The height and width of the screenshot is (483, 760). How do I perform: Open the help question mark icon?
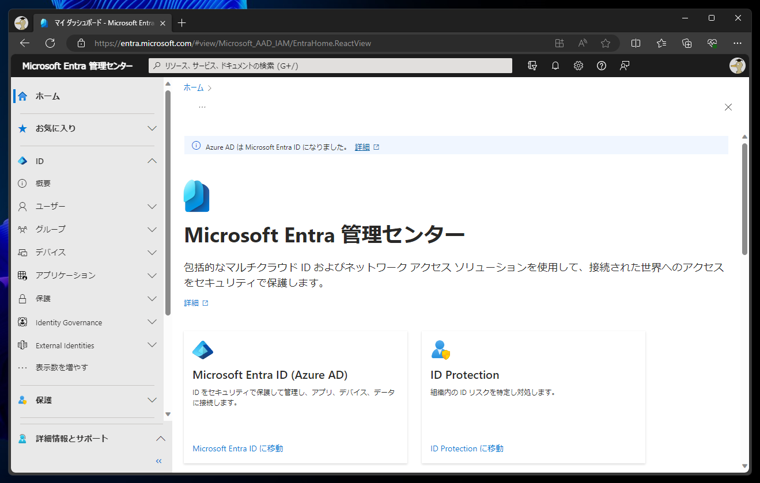tap(601, 66)
